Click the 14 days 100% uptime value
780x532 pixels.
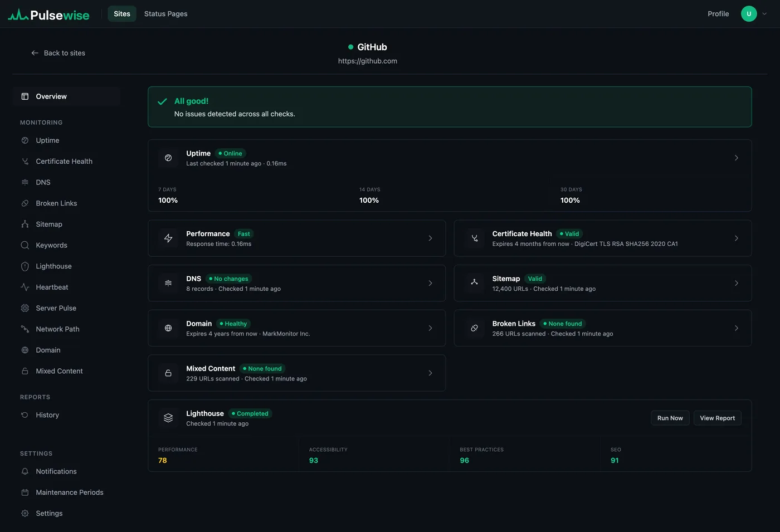click(x=369, y=201)
